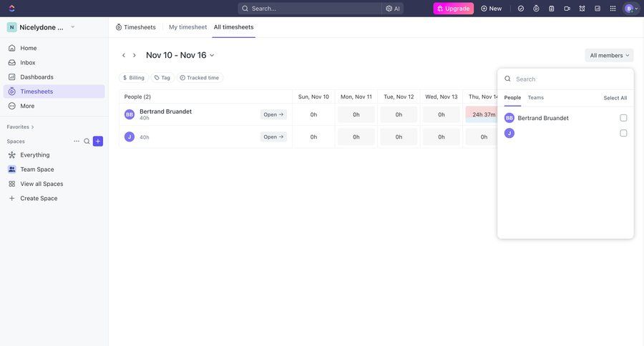
Task: Open the notepad icon in top bar
Action: 552,9
